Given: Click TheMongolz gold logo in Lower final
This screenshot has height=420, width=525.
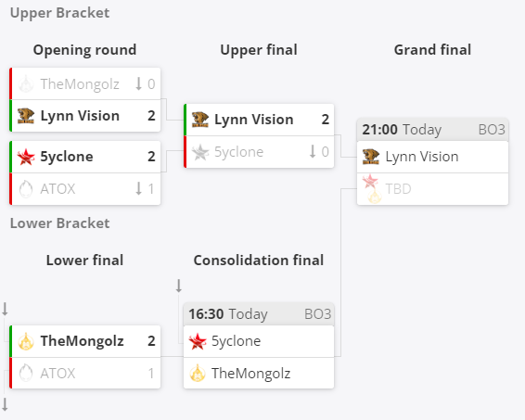Looking at the screenshot, I should (26, 341).
